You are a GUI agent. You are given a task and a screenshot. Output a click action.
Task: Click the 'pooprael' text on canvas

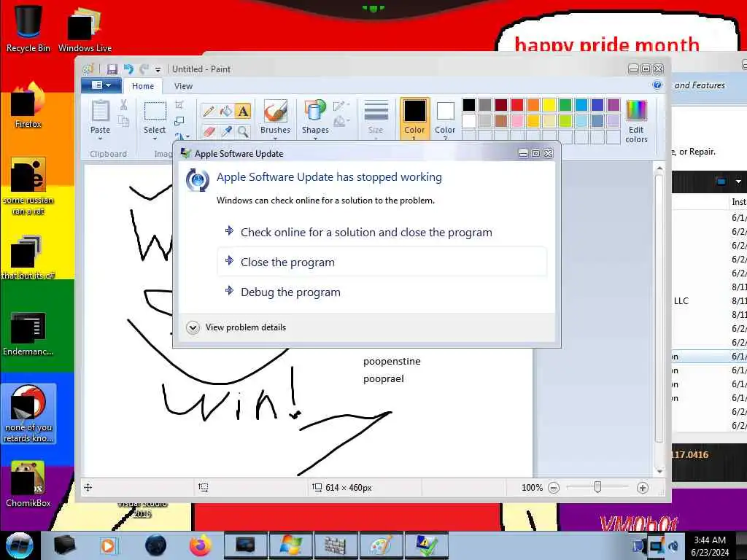[384, 379]
